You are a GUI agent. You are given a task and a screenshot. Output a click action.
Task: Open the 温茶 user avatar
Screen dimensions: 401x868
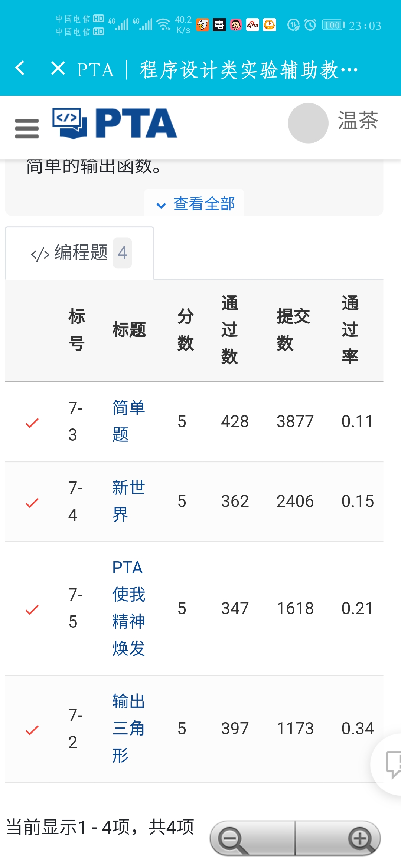308,123
